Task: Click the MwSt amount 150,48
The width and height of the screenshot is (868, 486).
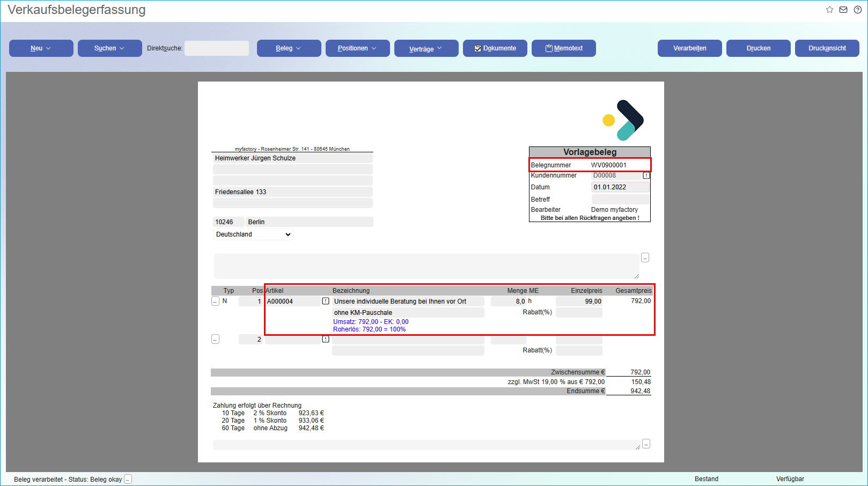Action: (x=641, y=382)
